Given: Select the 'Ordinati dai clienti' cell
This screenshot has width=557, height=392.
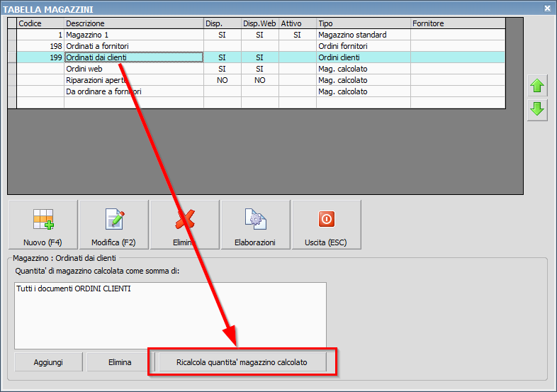Looking at the screenshot, I should click(134, 57).
